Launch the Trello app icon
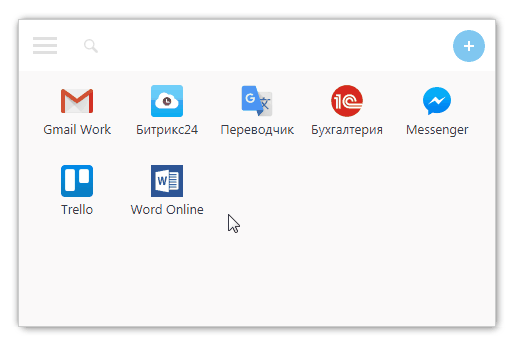 click(77, 181)
